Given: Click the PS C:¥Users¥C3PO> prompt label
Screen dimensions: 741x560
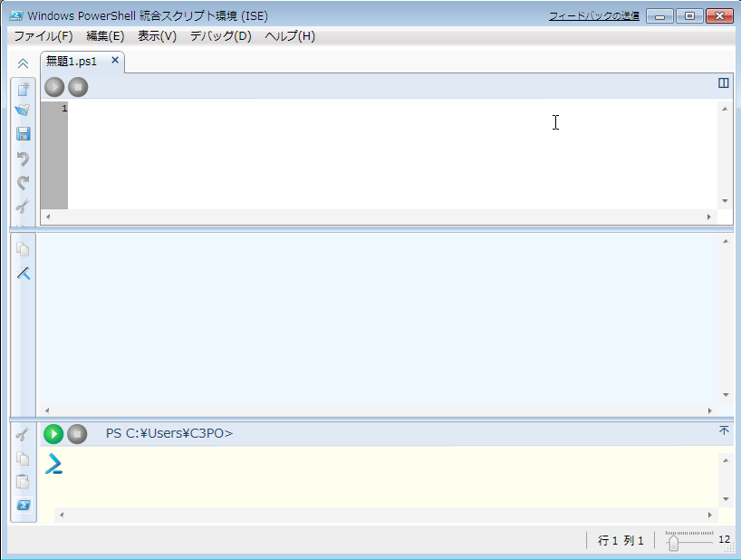Looking at the screenshot, I should point(169,433).
